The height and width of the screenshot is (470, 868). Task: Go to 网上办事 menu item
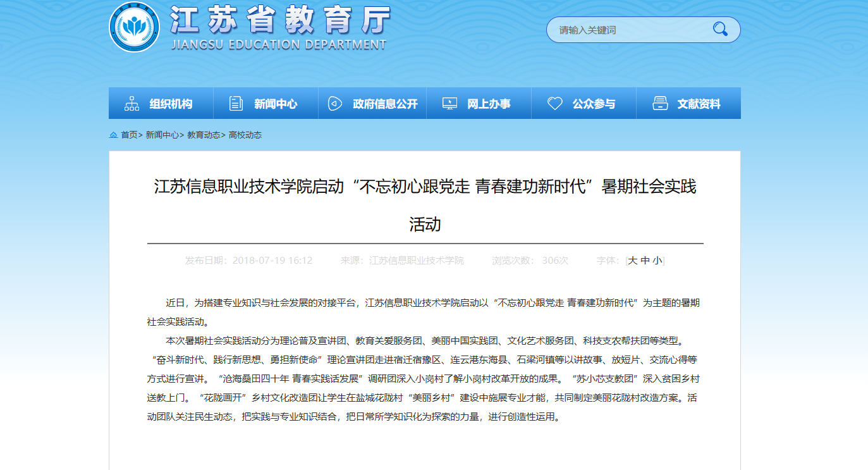point(489,104)
